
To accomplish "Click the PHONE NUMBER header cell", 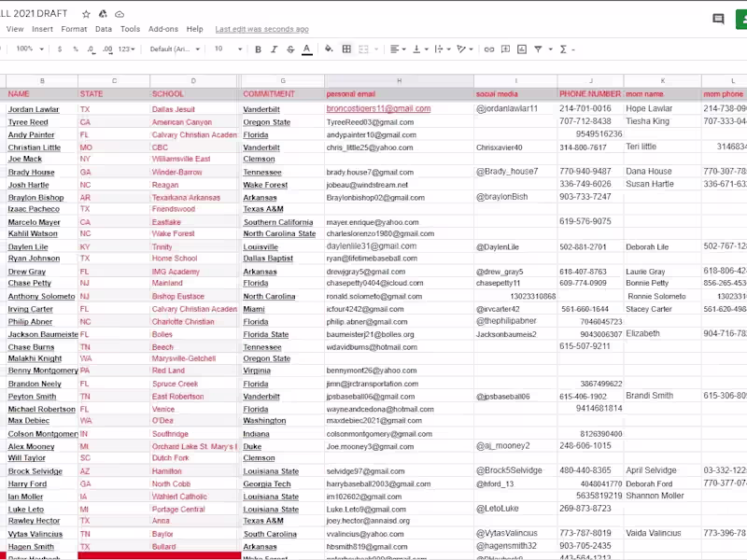I will coord(590,94).
